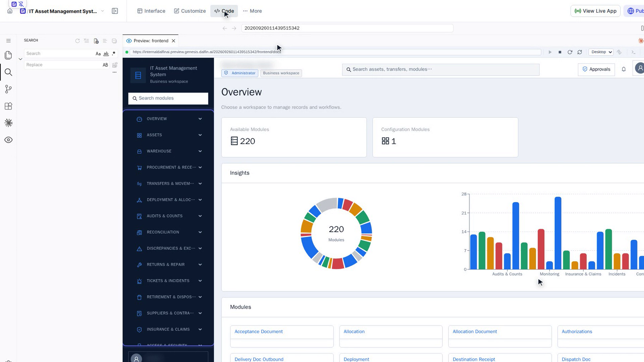
Task: Click the asterisk AI icon in activity bar
Action: click(x=8, y=123)
